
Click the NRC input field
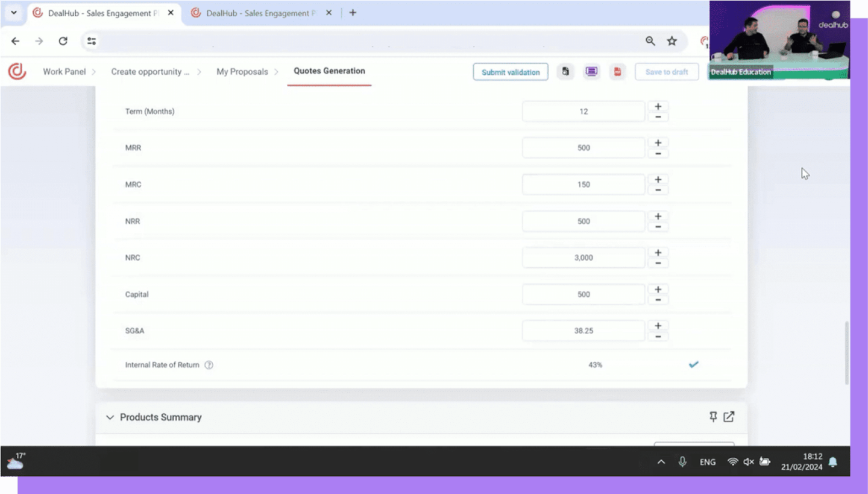(583, 258)
